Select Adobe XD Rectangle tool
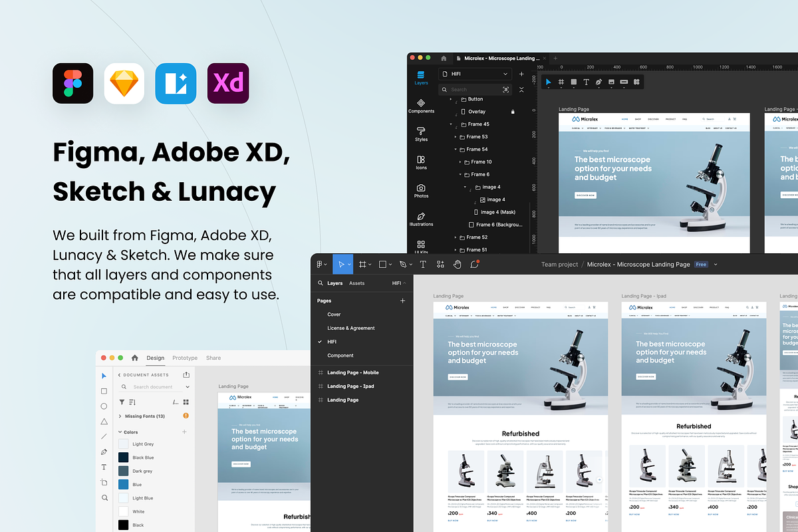The width and height of the screenshot is (798, 532). 104,391
